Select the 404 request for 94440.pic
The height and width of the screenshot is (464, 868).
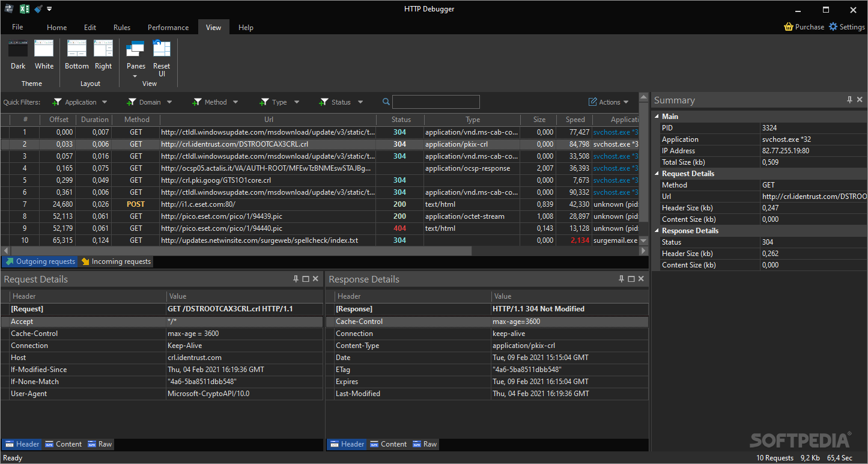[x=320, y=228]
